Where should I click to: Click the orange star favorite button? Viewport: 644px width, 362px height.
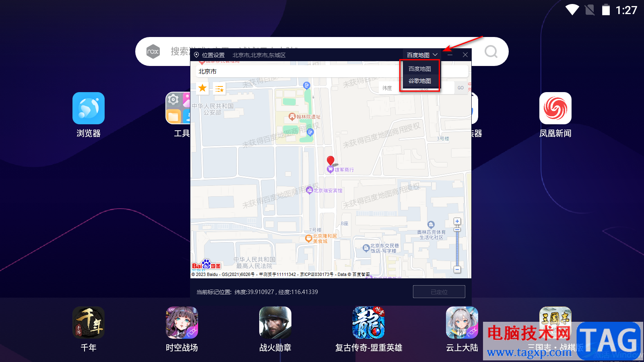click(x=202, y=88)
